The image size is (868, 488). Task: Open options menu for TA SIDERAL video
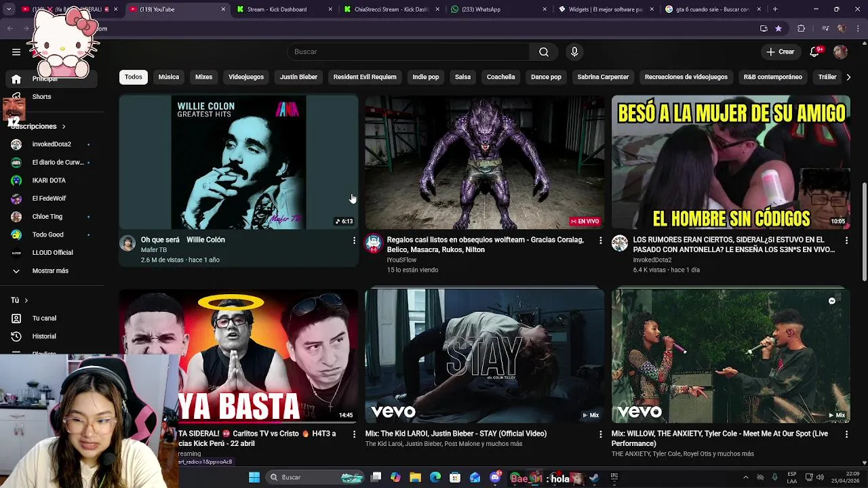354,434
